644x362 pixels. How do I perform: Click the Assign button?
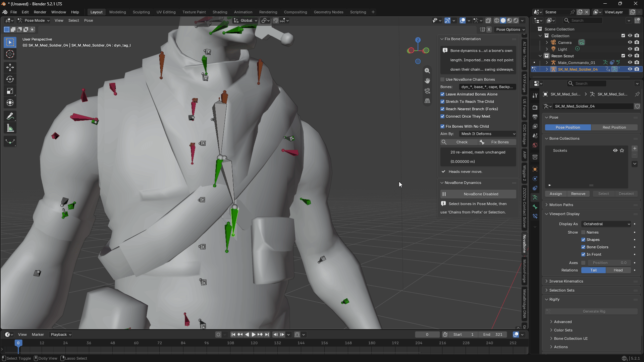(x=556, y=194)
